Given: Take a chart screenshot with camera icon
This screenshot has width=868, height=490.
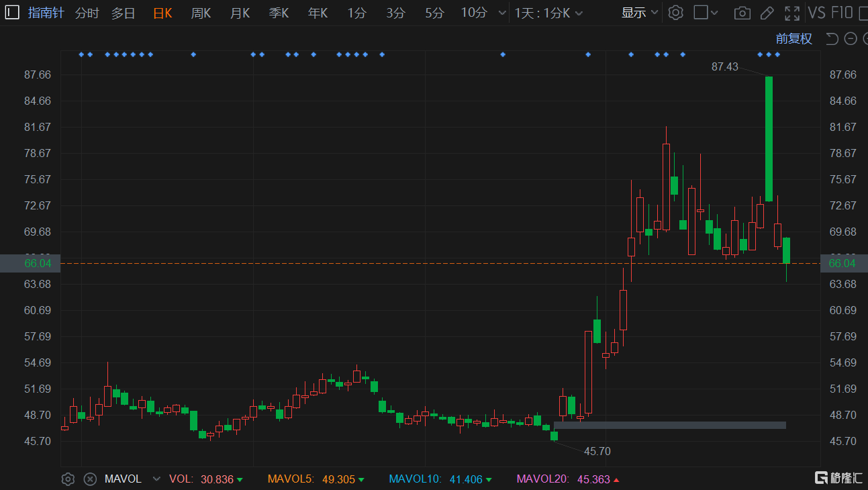Looking at the screenshot, I should [742, 13].
